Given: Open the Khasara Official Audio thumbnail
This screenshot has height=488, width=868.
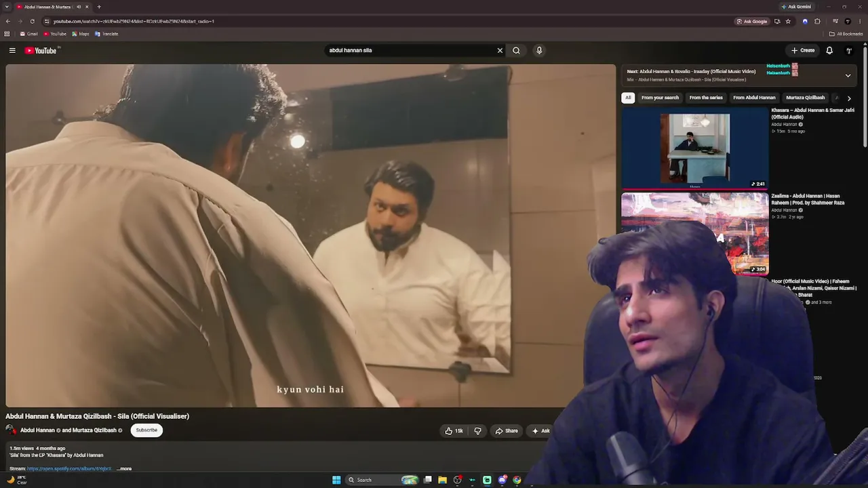Looking at the screenshot, I should coord(695,148).
